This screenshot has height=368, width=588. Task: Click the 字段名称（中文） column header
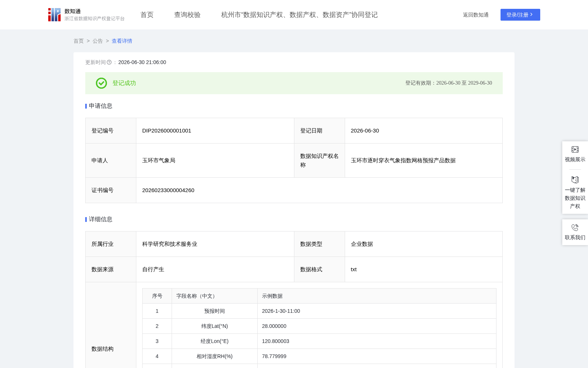point(215,296)
